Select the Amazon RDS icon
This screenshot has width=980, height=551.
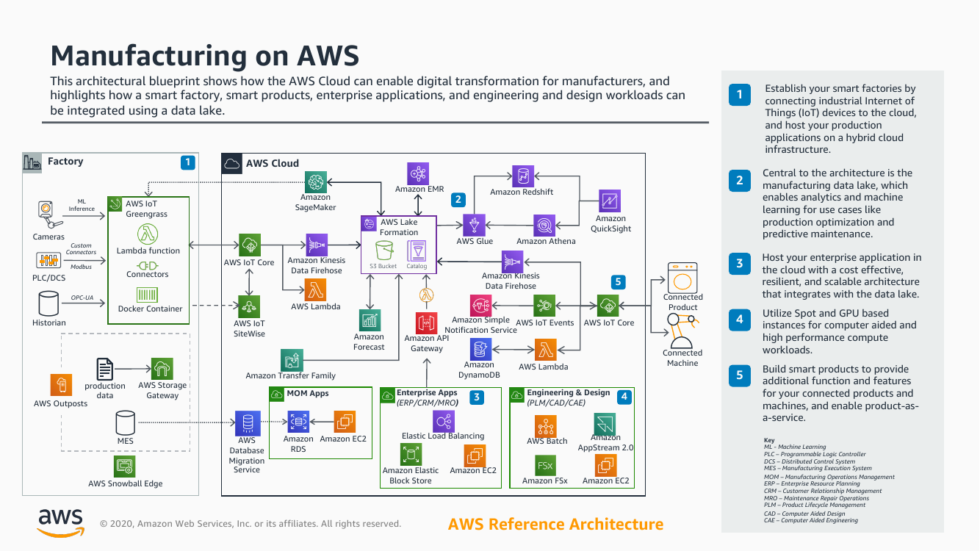click(298, 422)
